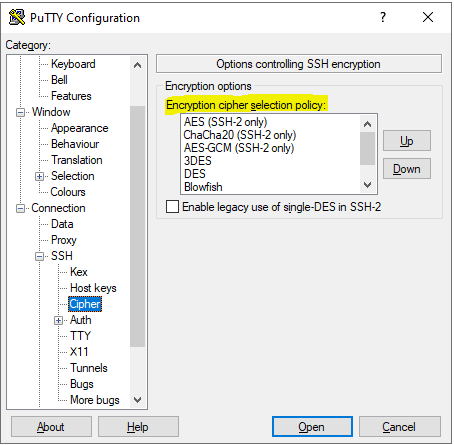Expand the Auth tree node
The image size is (454, 445).
tap(58, 320)
